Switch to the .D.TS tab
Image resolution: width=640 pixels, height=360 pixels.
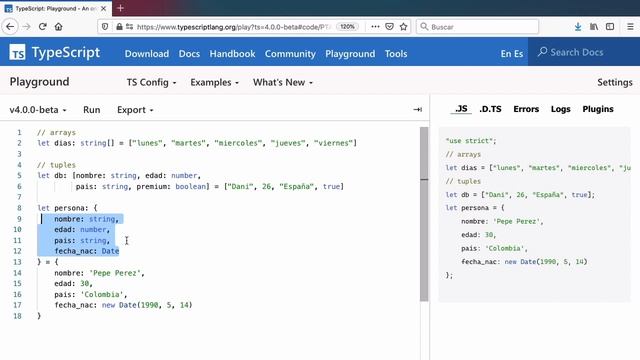pyautogui.click(x=490, y=109)
